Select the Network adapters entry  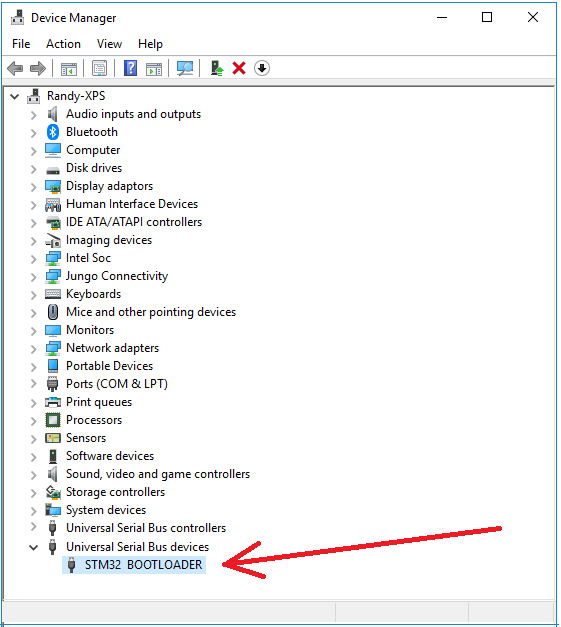point(112,348)
